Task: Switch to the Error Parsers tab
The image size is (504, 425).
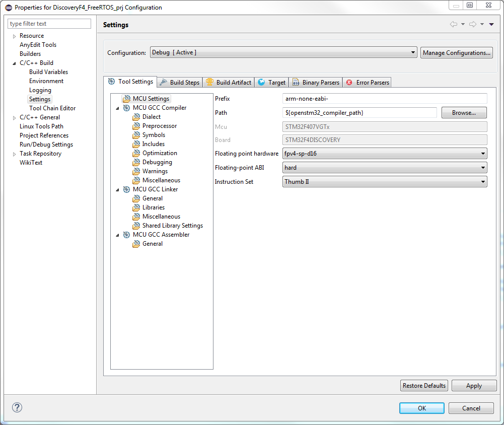Action: (x=368, y=82)
